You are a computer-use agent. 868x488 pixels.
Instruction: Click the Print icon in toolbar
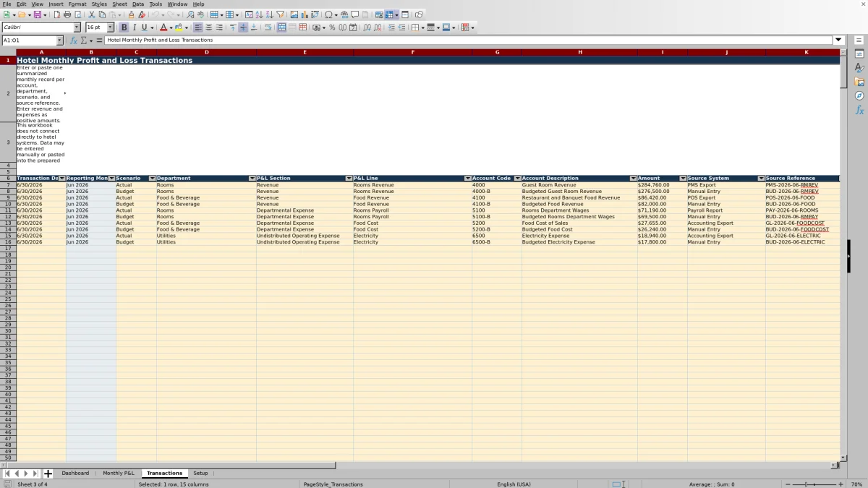coord(67,14)
